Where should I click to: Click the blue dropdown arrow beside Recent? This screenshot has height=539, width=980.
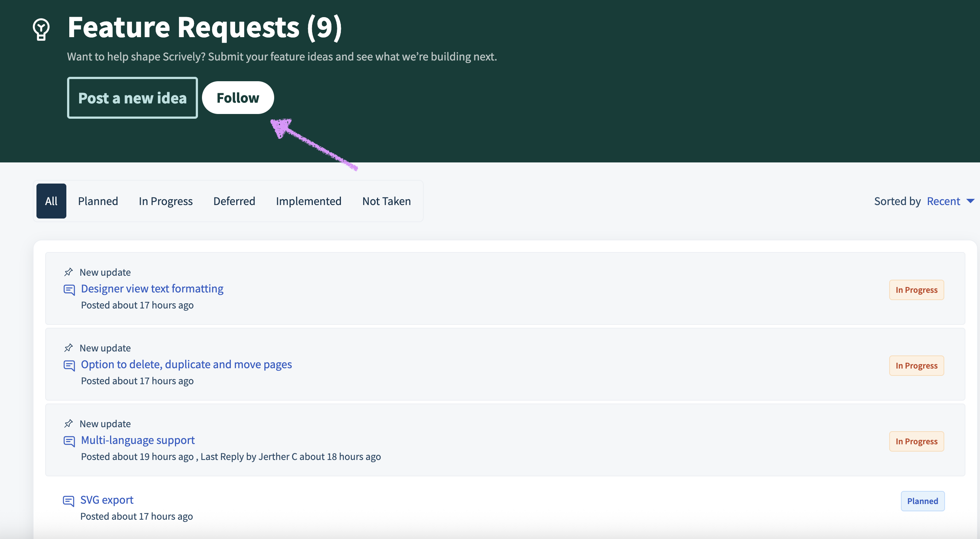[970, 201]
